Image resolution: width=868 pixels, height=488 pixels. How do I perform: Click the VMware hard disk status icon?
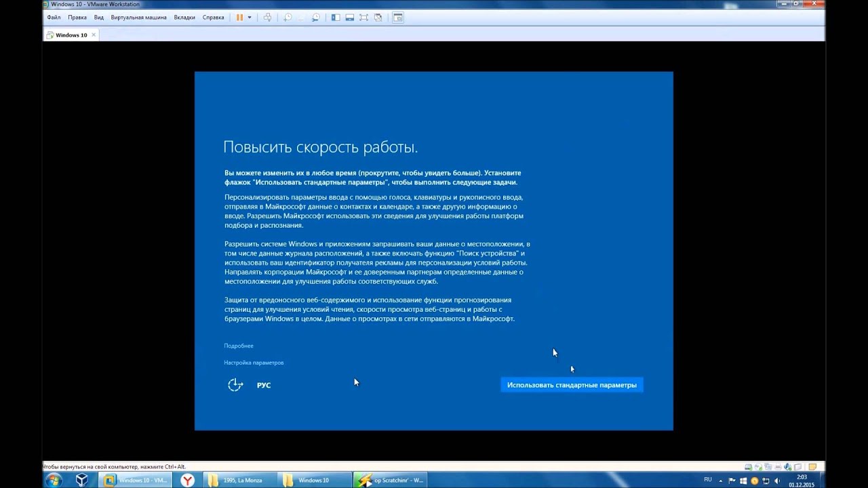point(749,467)
